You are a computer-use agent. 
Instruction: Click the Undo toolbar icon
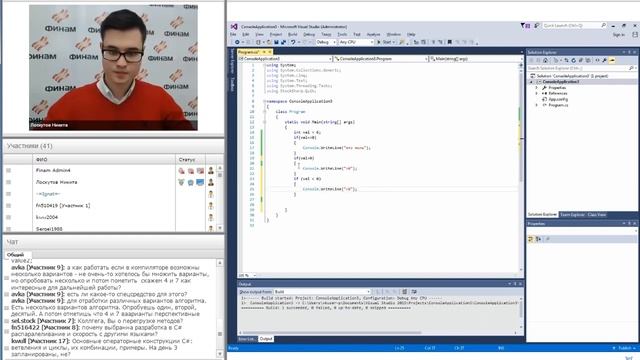pyautogui.click(x=293, y=42)
